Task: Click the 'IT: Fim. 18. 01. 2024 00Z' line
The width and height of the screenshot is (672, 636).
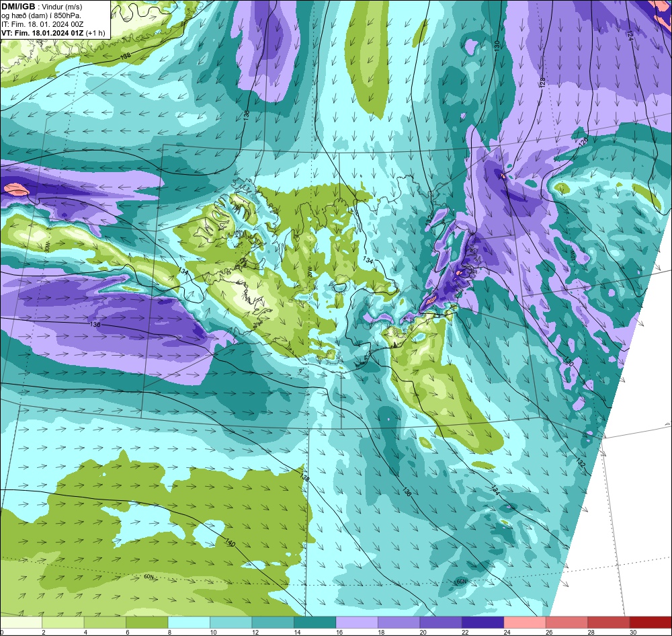Action: pos(42,24)
